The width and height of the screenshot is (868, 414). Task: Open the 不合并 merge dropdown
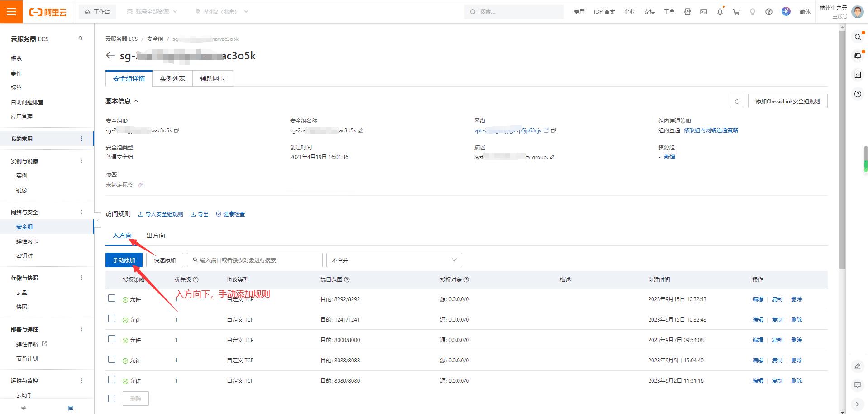[x=394, y=260]
